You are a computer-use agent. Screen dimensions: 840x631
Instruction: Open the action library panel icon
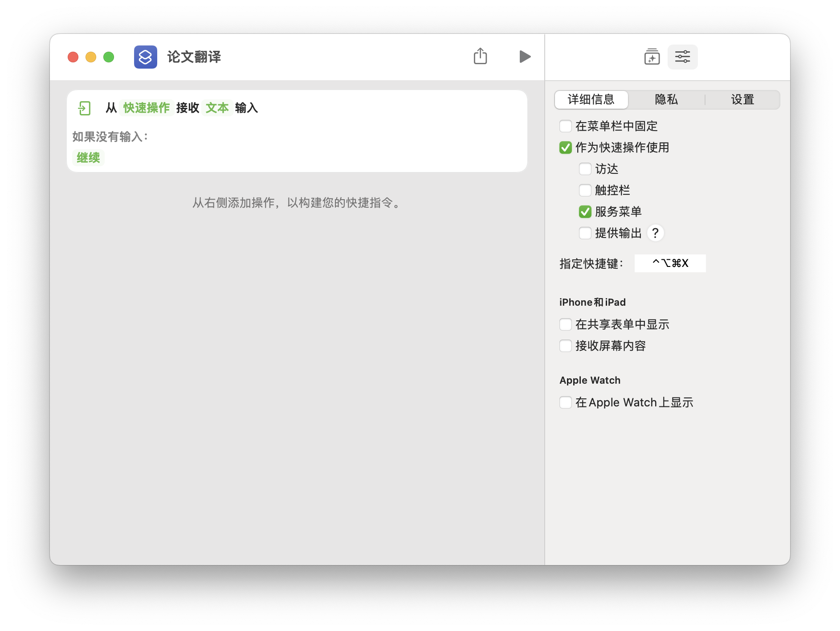coord(652,57)
